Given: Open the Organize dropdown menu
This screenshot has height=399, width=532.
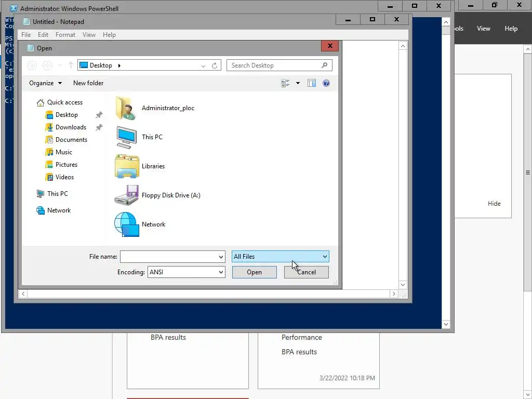Looking at the screenshot, I should pos(46,83).
